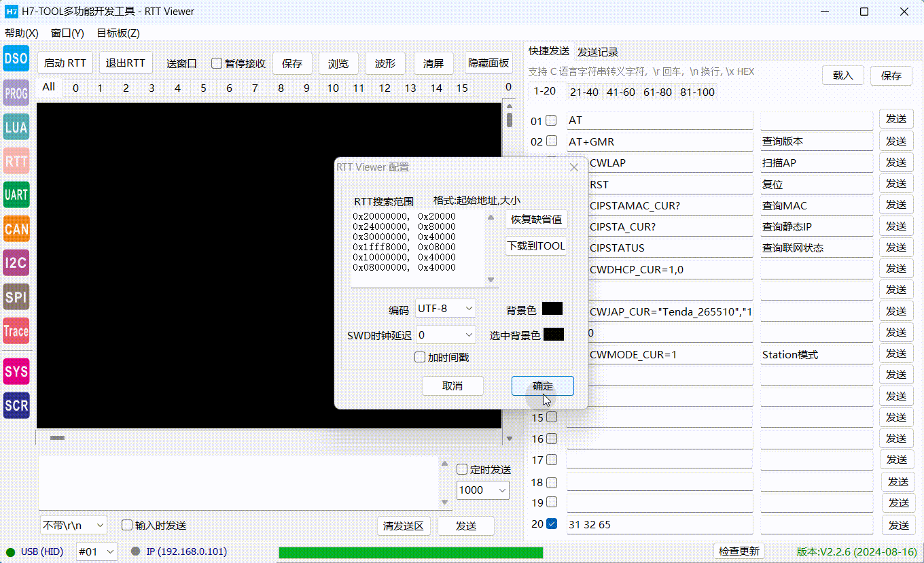Image resolution: width=924 pixels, height=563 pixels.
Task: Click 发送 button for row 01
Action: coord(896,119)
